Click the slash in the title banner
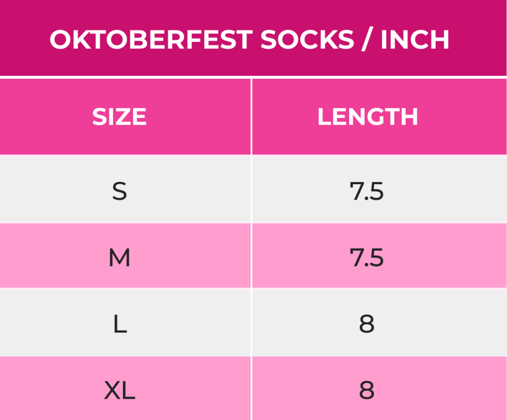This screenshot has width=507, height=420. (x=367, y=40)
